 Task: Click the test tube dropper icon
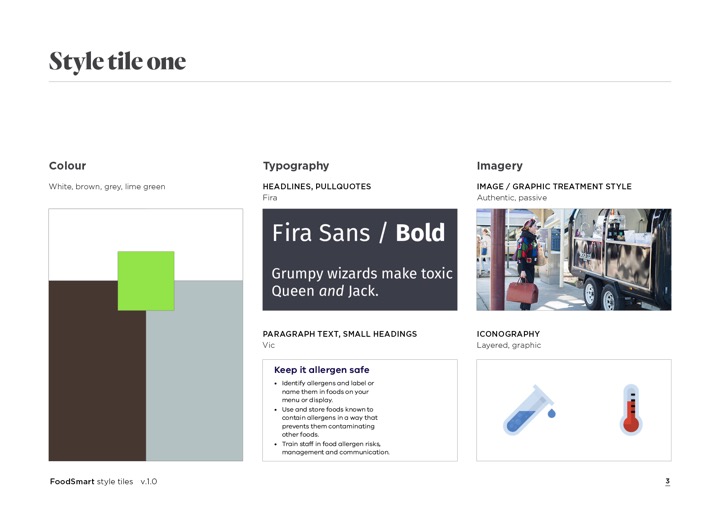529,410
